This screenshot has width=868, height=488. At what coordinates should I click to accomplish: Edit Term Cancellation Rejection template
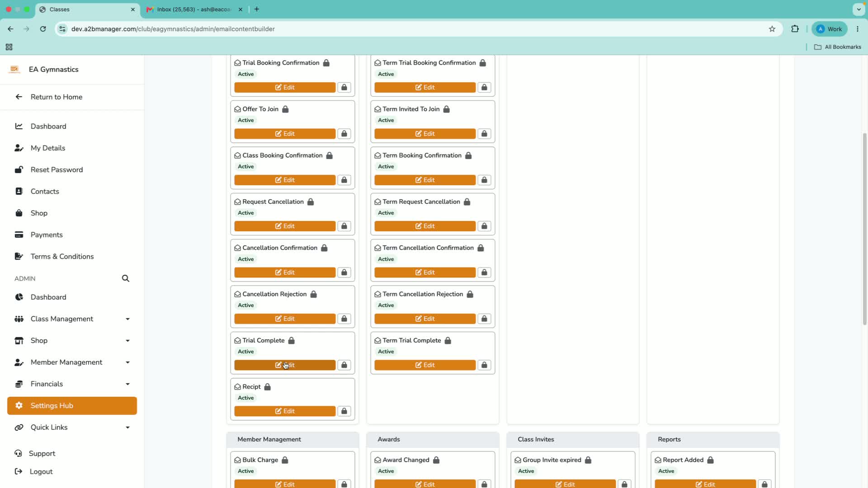pyautogui.click(x=425, y=319)
